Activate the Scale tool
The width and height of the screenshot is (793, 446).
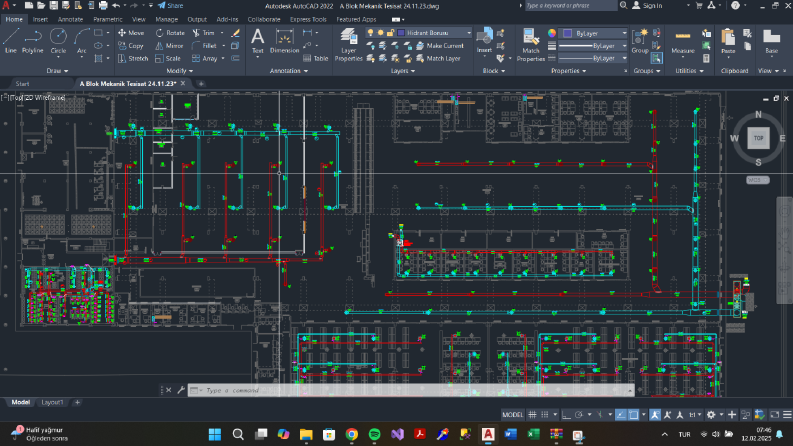pos(168,59)
